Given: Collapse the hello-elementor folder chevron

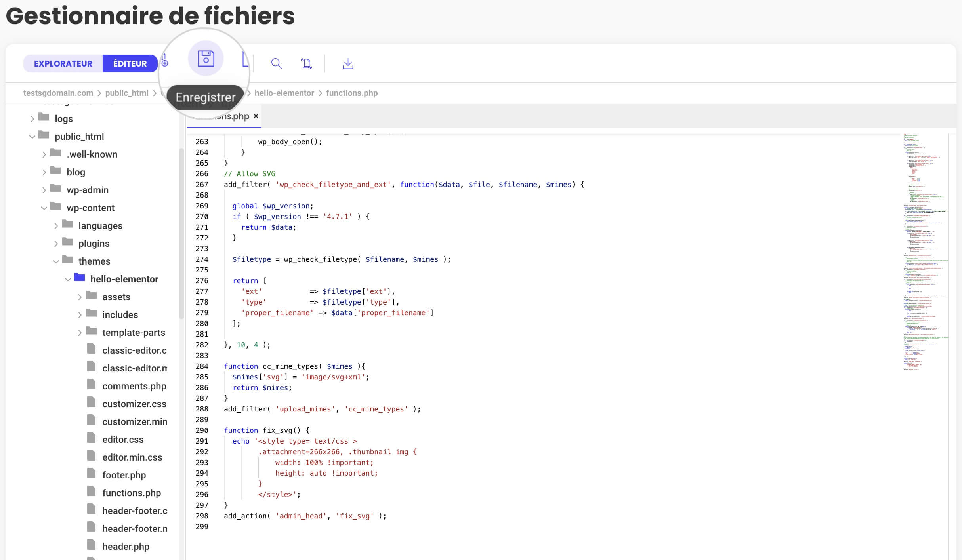Looking at the screenshot, I should tap(68, 279).
